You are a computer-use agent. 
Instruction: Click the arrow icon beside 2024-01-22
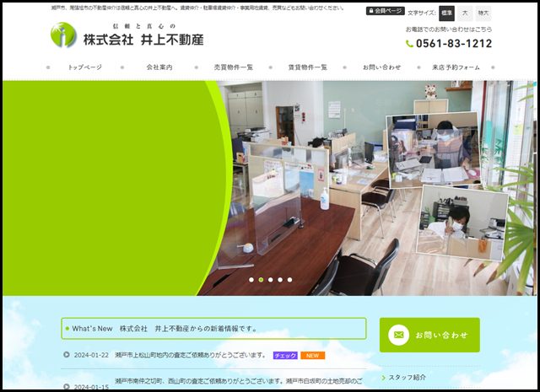[67, 355]
